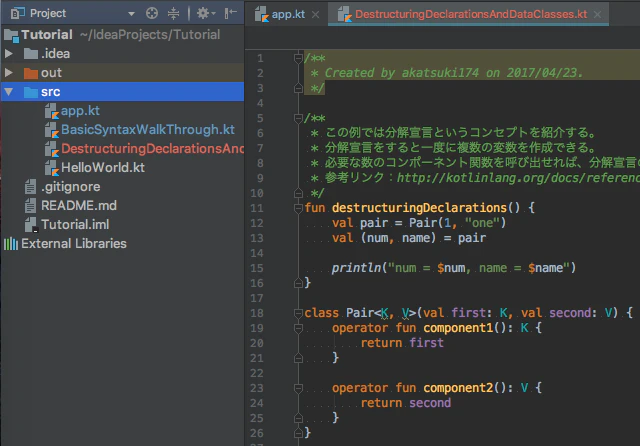Open app.kt in the project tree

pos(80,111)
